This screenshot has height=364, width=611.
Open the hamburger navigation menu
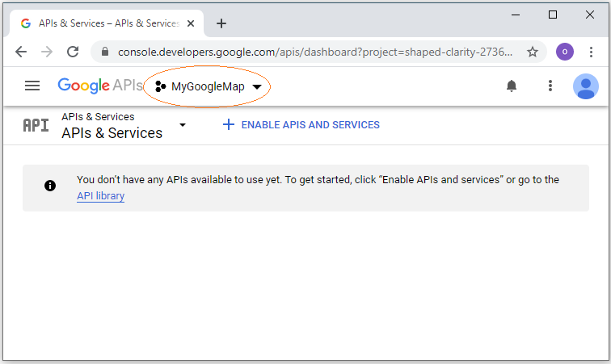pyautogui.click(x=32, y=86)
